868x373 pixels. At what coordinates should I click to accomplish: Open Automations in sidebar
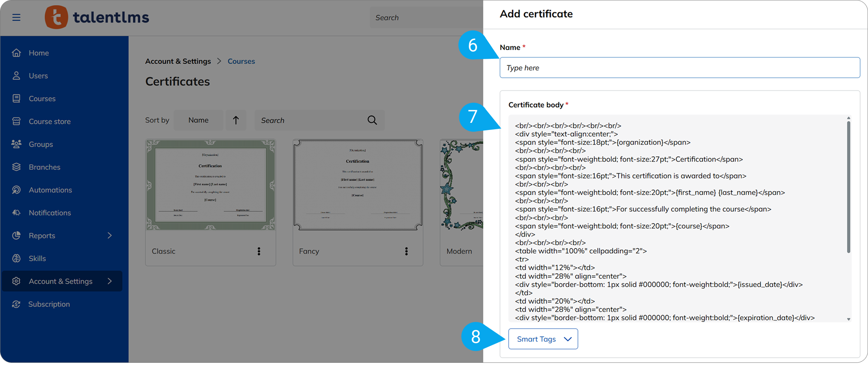point(50,190)
